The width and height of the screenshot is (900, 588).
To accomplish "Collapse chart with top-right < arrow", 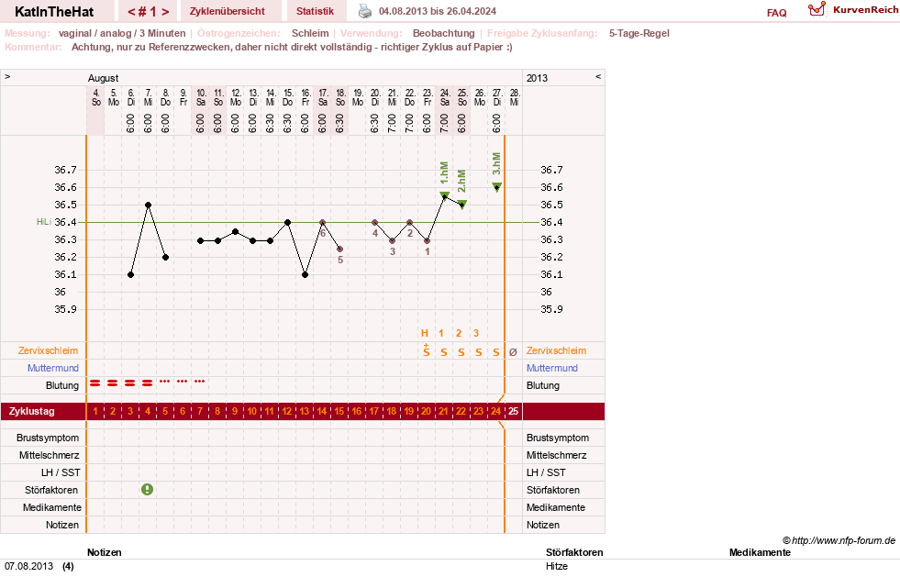I will 598,77.
